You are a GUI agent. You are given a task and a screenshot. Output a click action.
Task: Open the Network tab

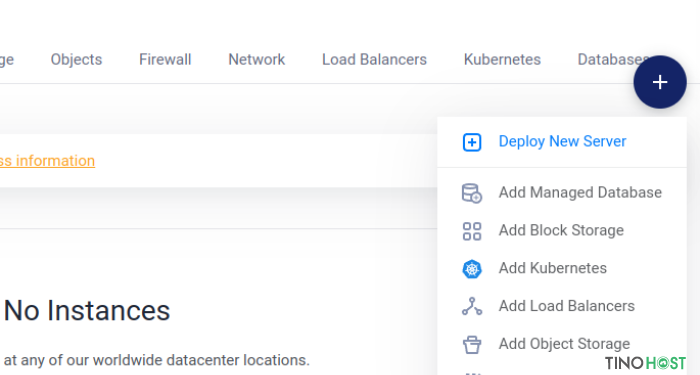(257, 59)
